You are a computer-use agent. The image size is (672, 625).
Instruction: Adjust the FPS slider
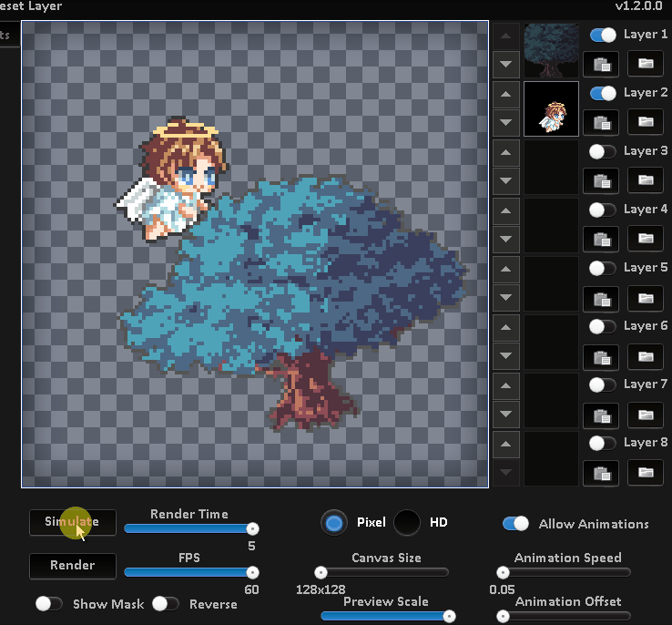point(191,572)
